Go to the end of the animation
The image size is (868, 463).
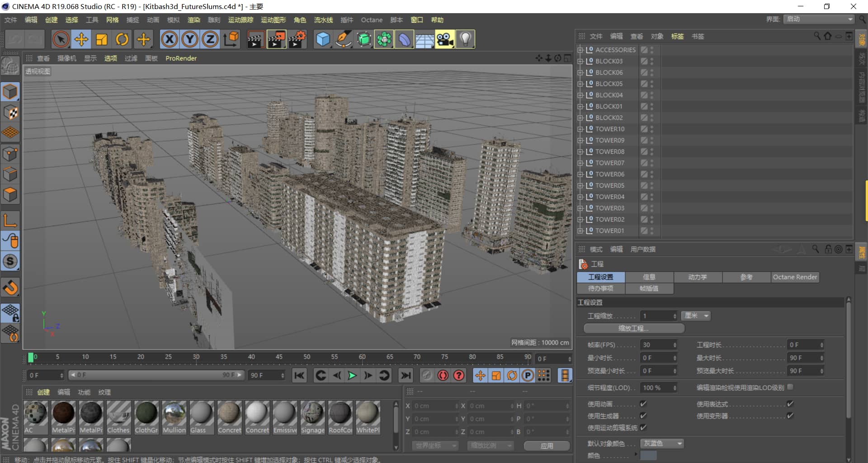[406, 375]
